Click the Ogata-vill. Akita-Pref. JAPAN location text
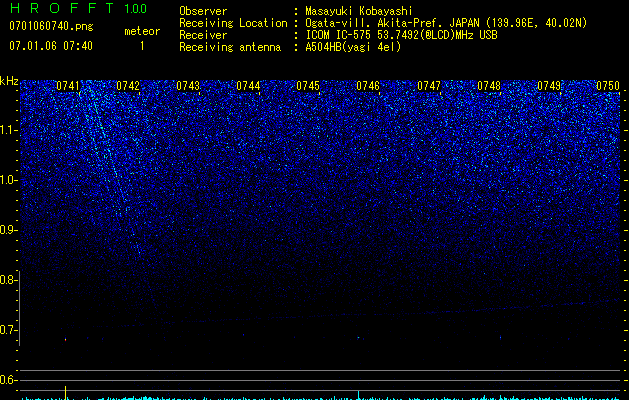Image resolution: width=629 pixels, height=400 pixels. click(x=392, y=23)
